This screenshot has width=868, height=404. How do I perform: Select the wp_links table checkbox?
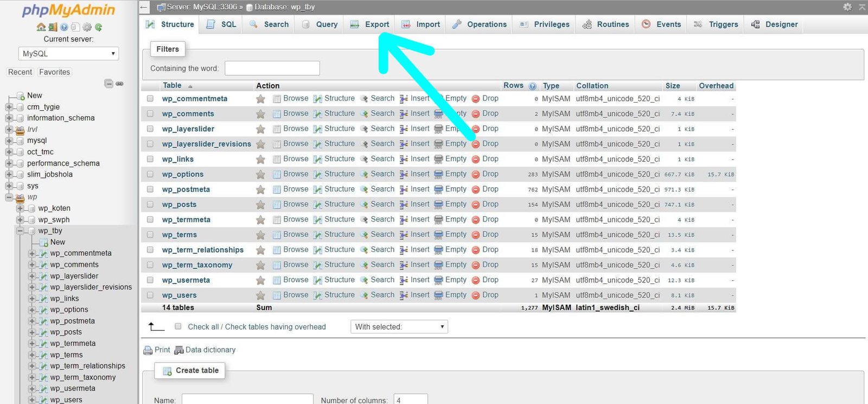pyautogui.click(x=150, y=159)
